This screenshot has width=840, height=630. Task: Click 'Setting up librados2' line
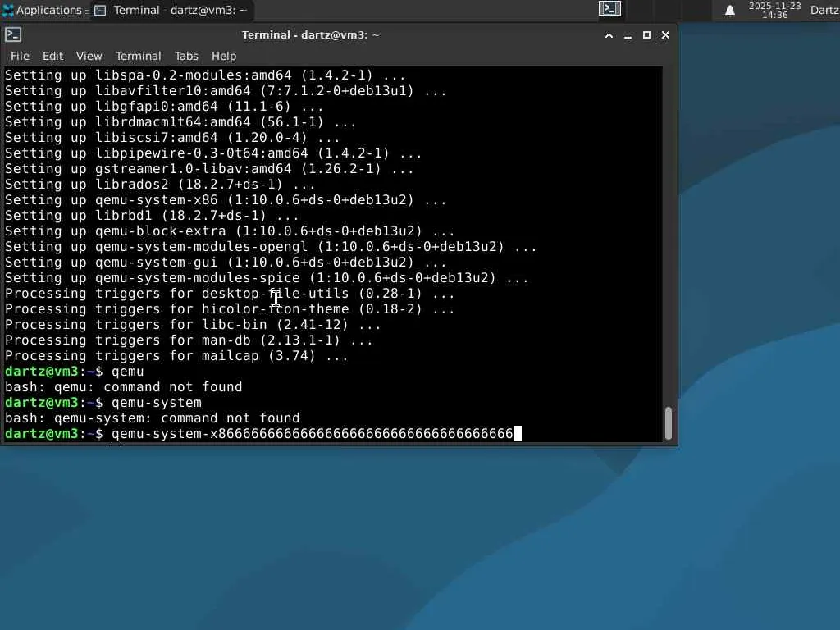(x=160, y=185)
